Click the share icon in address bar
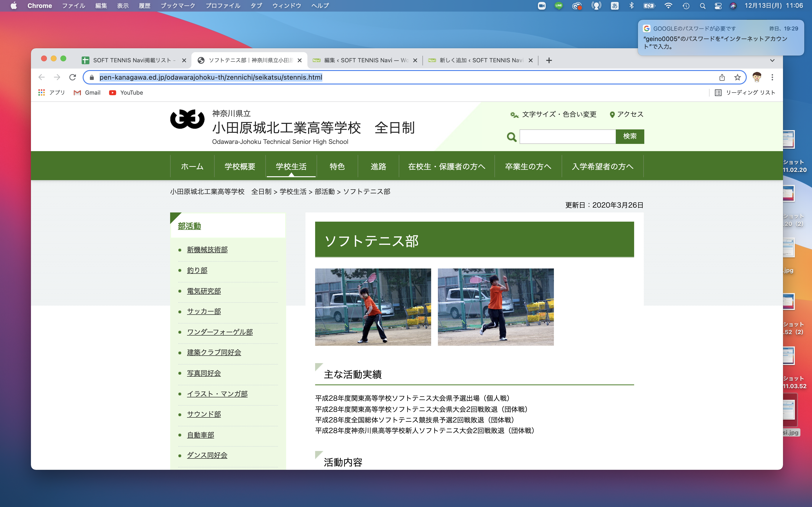This screenshot has height=507, width=812. click(x=722, y=77)
